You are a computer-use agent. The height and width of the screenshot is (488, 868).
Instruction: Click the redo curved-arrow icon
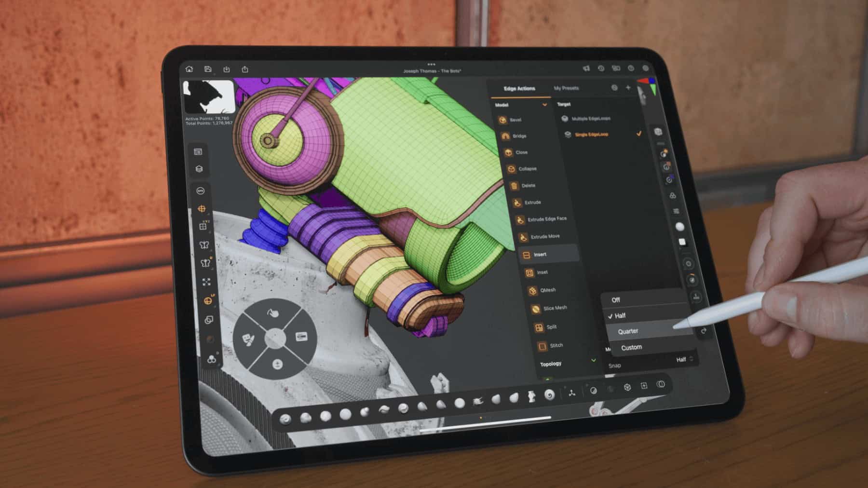click(x=704, y=331)
